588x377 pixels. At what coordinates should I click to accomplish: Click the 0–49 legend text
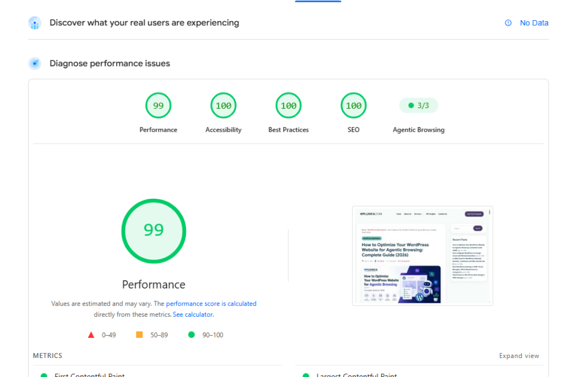point(109,335)
